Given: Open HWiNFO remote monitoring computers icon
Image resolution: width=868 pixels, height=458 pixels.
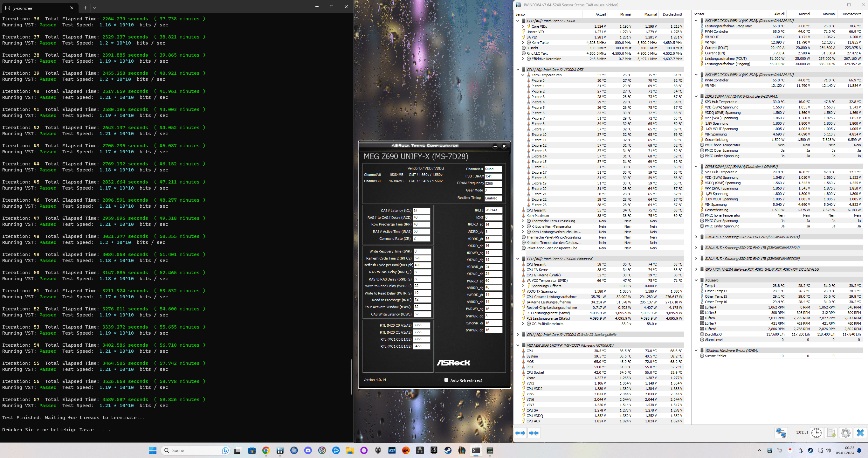Looking at the screenshot, I should (x=781, y=433).
